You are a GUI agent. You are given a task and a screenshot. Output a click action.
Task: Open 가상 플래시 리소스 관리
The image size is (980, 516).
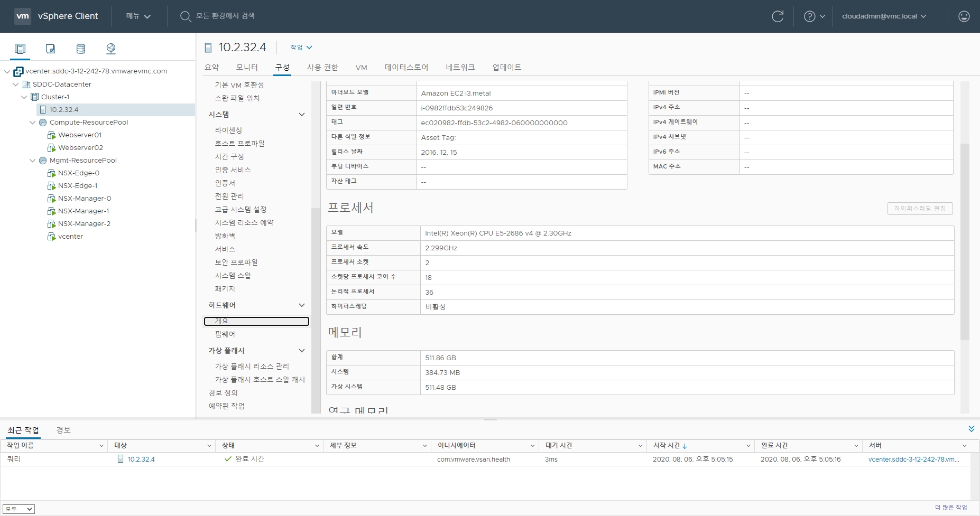pyautogui.click(x=252, y=367)
